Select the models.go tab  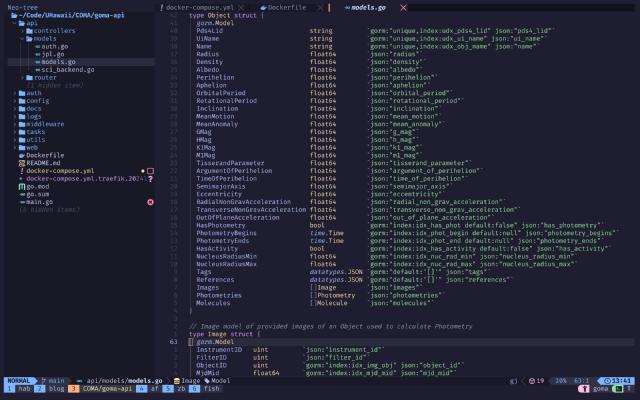point(369,8)
